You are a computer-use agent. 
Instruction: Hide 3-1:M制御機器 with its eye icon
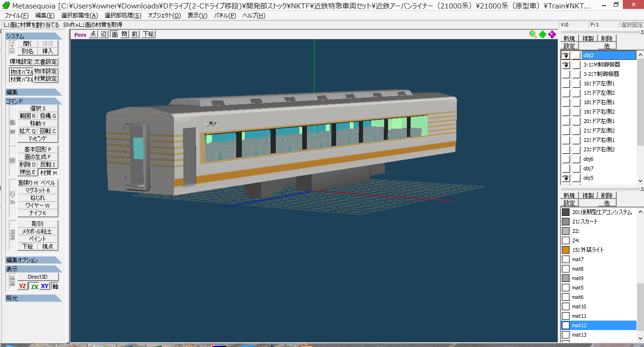tap(566, 65)
